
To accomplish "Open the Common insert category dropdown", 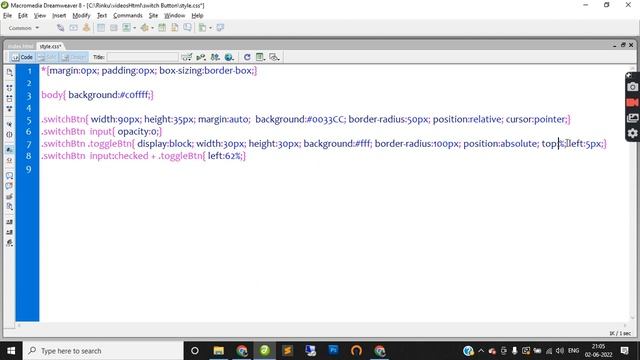I will [24, 28].
